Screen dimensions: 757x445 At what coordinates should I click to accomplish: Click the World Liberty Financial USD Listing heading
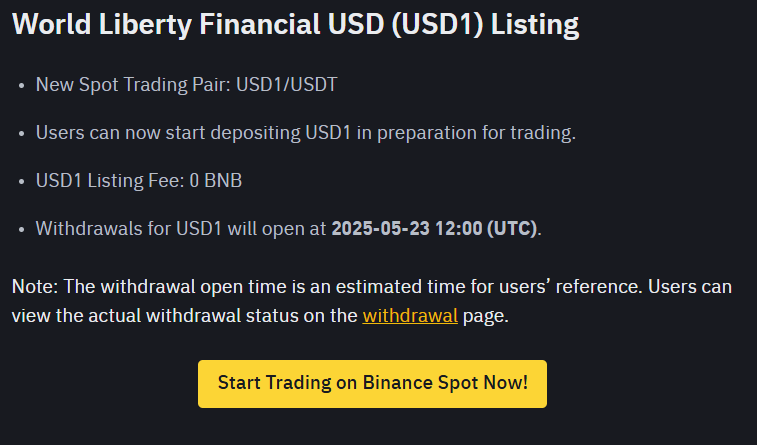coord(295,27)
